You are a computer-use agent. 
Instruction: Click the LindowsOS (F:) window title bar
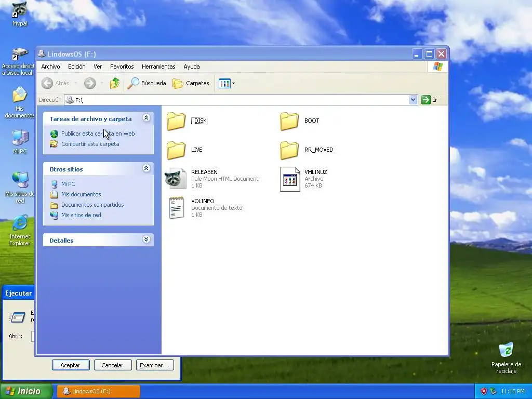(x=224, y=54)
